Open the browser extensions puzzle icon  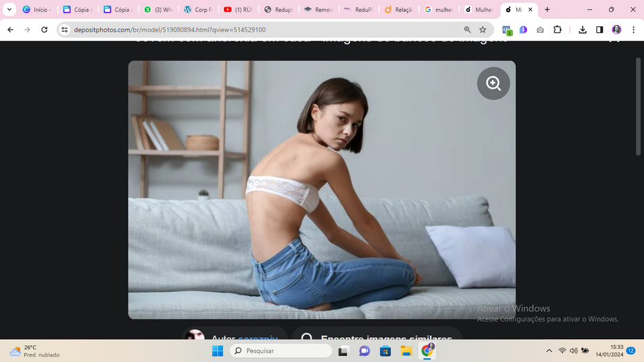557,30
